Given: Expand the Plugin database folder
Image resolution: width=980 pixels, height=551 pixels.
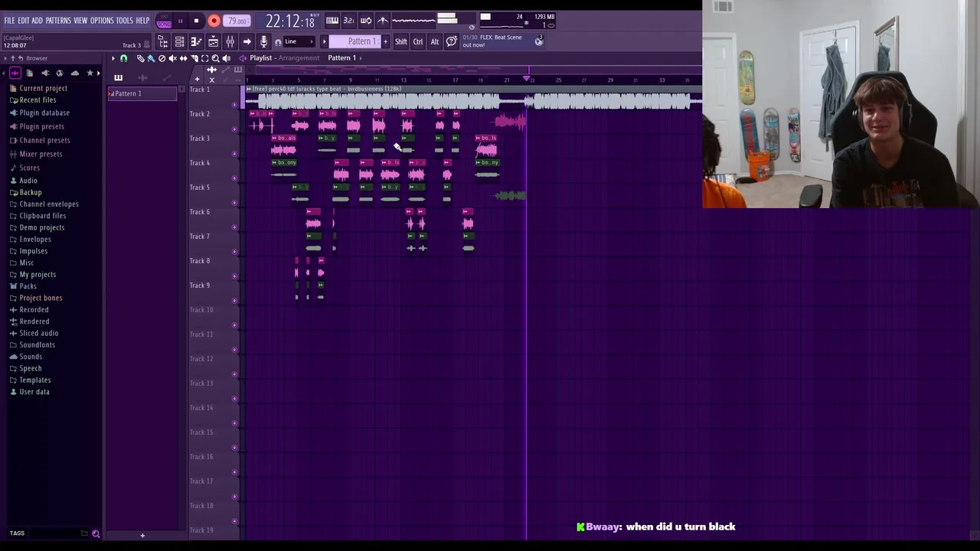Looking at the screenshot, I should tap(44, 112).
